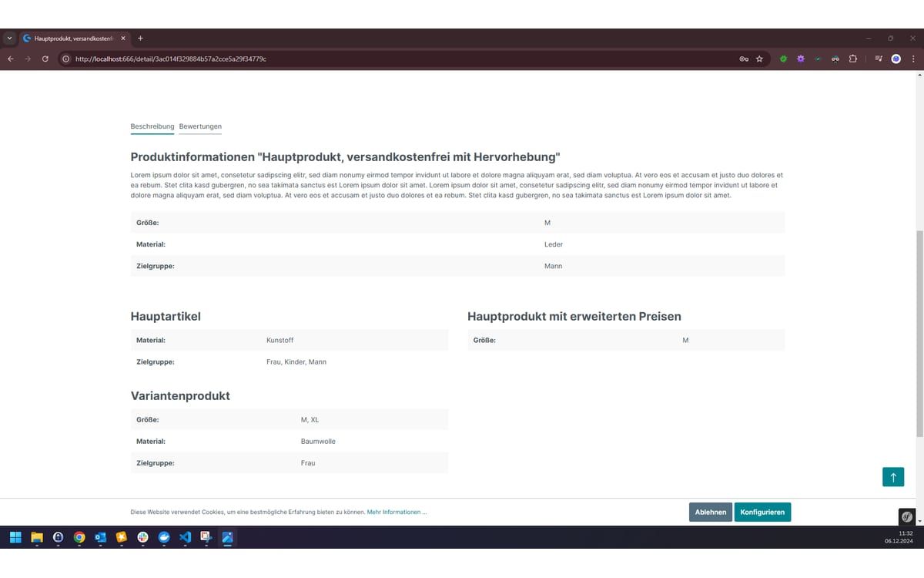Click the Produktinformationen heading
Viewport: 924px width, 578px height.
click(x=346, y=157)
